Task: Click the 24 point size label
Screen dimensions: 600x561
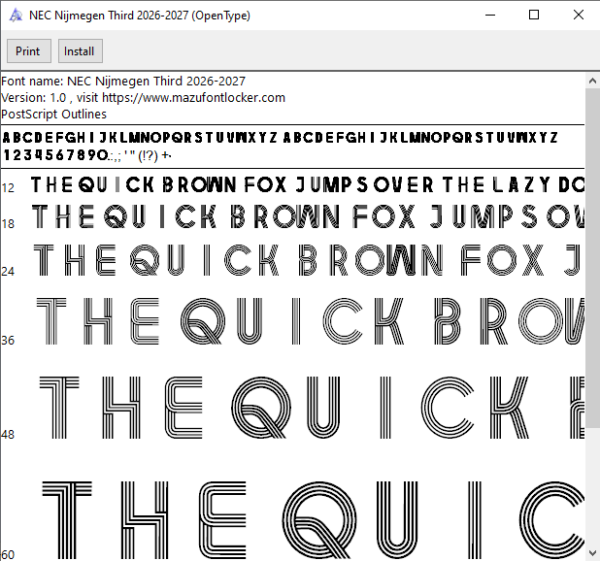Action: (8, 271)
